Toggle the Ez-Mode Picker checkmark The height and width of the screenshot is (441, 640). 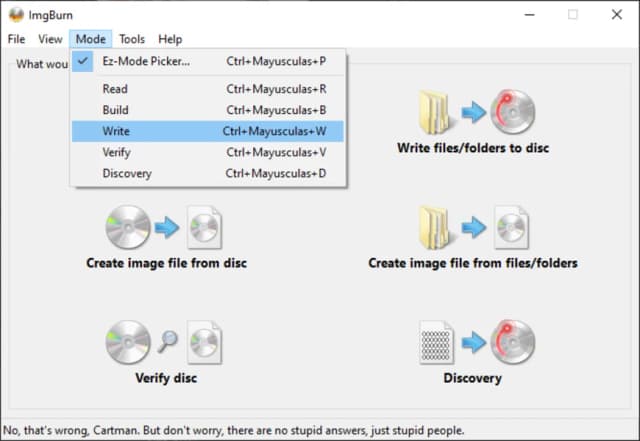click(83, 61)
